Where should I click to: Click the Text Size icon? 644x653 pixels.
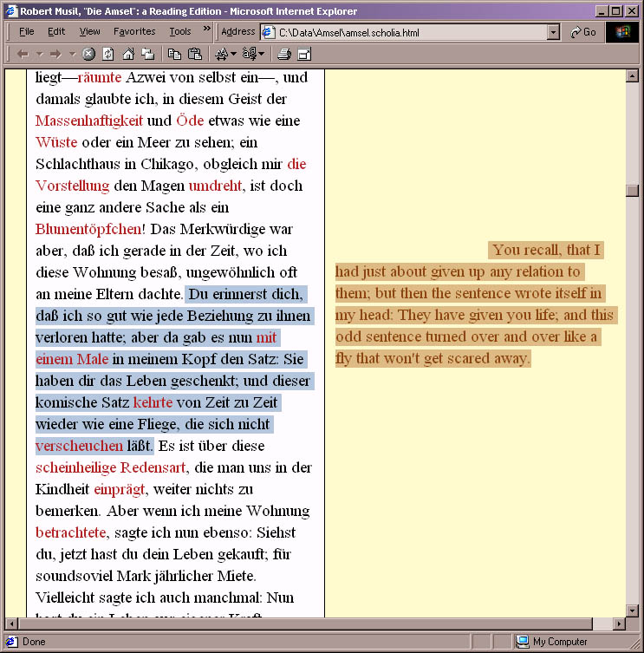pyautogui.click(x=222, y=54)
